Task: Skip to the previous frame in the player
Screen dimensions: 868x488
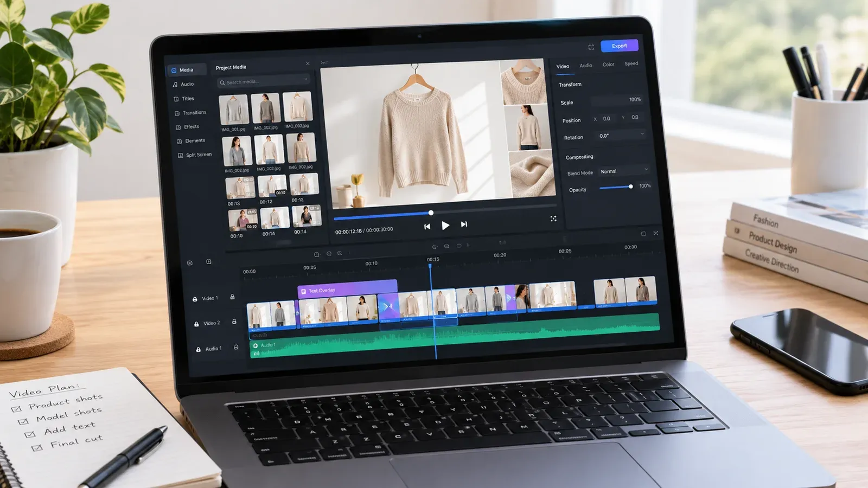Action: click(x=427, y=227)
